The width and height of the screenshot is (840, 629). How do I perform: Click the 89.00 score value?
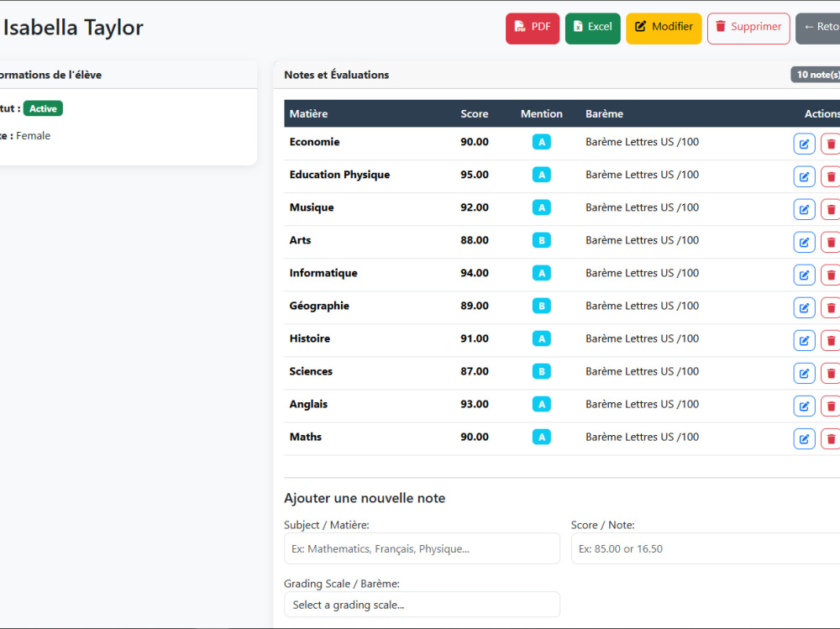pyautogui.click(x=475, y=306)
